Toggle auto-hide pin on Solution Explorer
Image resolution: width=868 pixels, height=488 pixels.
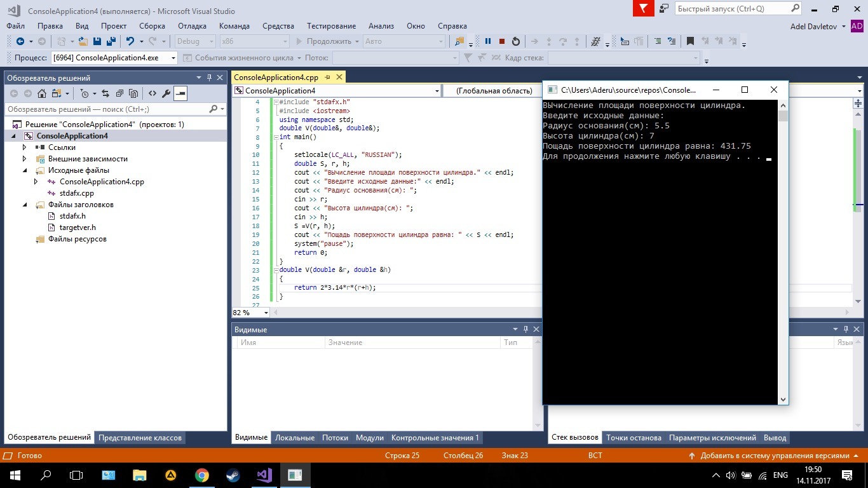point(209,78)
